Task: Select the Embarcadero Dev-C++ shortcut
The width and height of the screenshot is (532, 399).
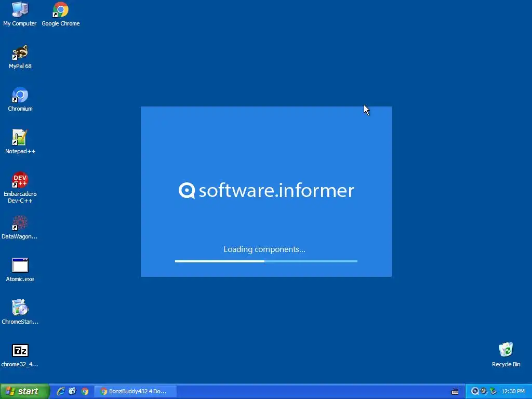Action: pos(20,188)
